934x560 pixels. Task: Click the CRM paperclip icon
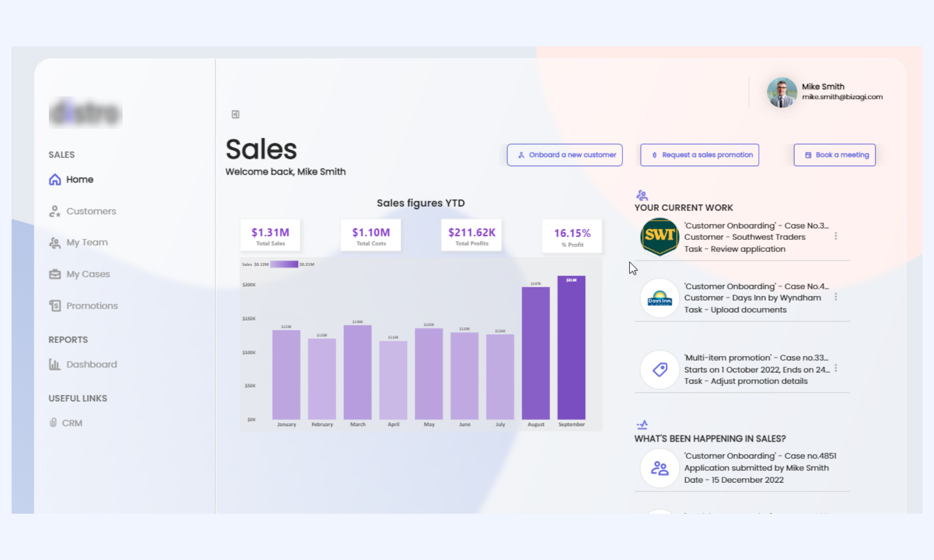53,423
